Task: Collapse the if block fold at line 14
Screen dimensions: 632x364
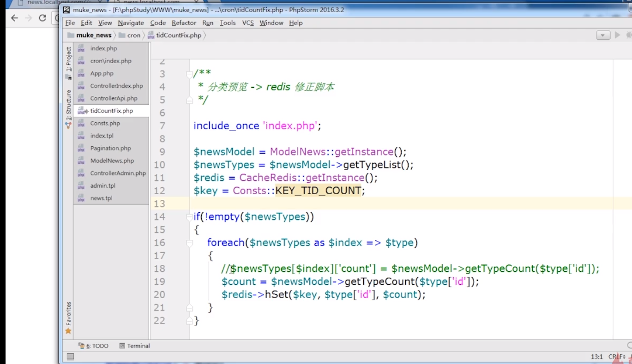Action: [189, 217]
